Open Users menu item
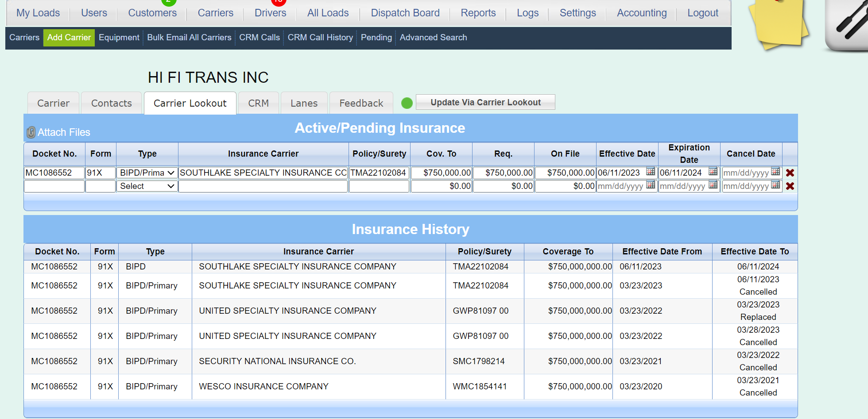868x419 pixels. point(94,13)
